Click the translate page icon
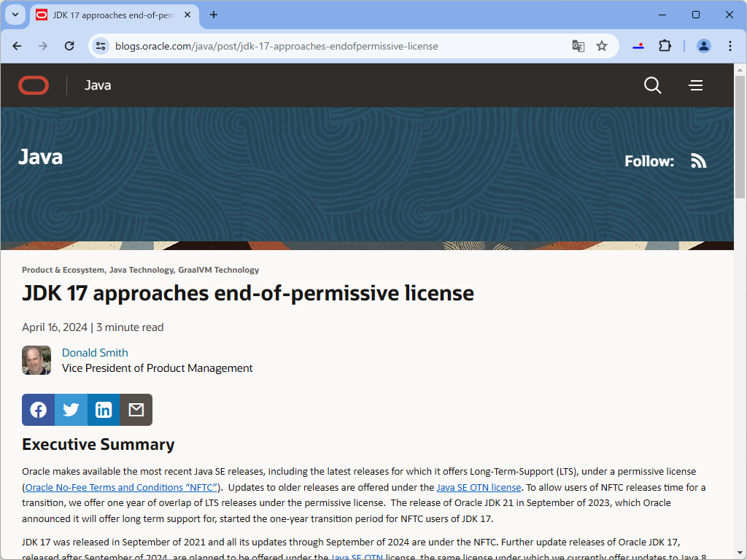The width and height of the screenshot is (747, 560). [x=578, y=46]
